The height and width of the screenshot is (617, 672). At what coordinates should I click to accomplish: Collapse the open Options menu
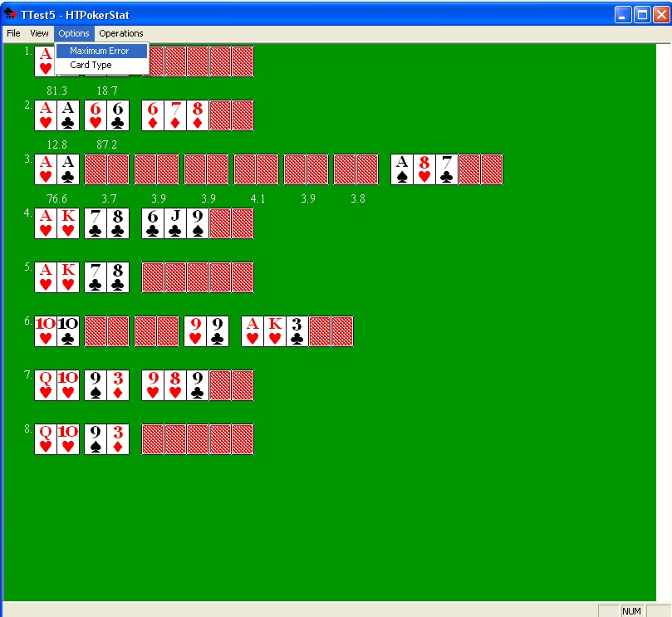pyautogui.click(x=74, y=33)
